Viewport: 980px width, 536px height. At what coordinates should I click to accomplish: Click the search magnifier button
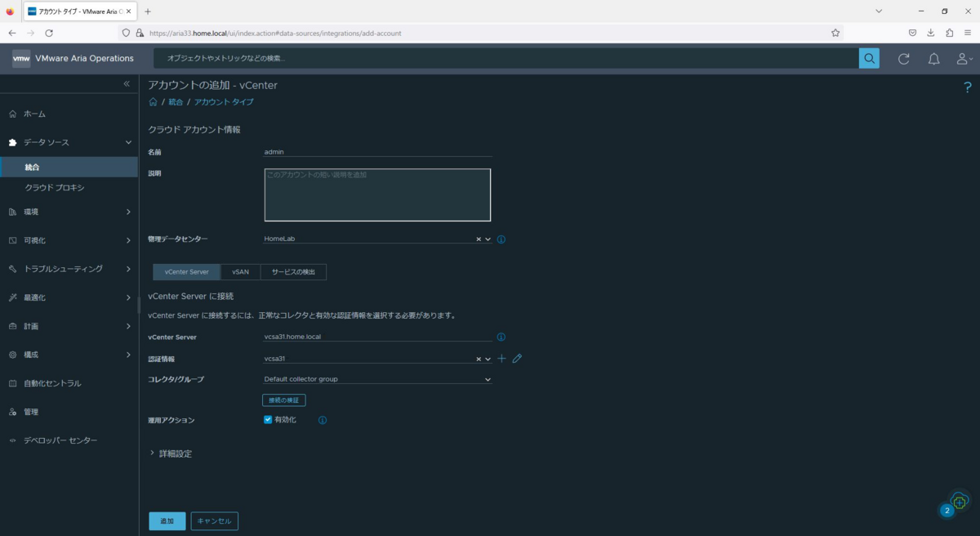click(869, 58)
